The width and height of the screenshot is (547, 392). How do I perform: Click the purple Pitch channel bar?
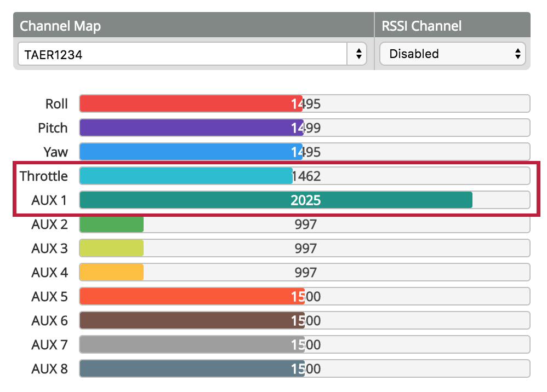(190, 128)
